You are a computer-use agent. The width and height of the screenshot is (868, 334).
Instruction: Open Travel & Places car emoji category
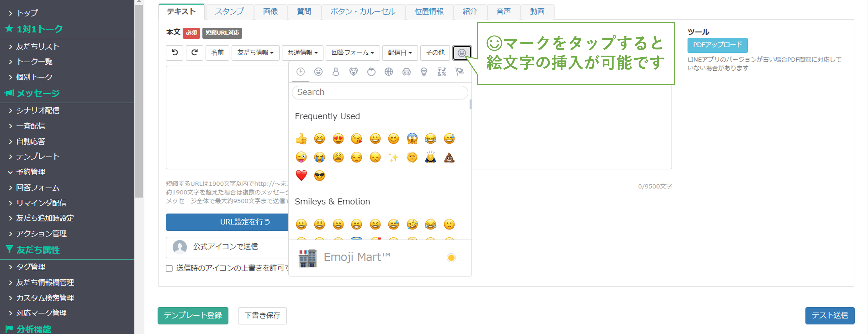point(406,72)
